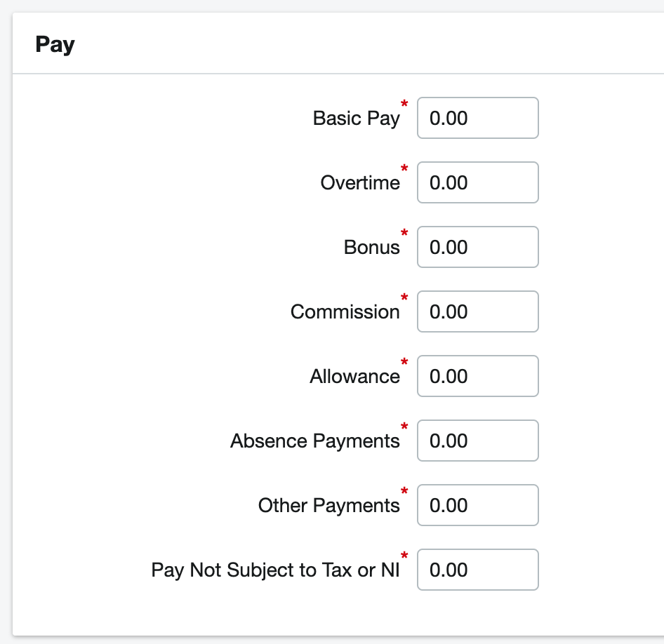This screenshot has width=664, height=644.
Task: Select the Other Payments input
Action: point(477,505)
